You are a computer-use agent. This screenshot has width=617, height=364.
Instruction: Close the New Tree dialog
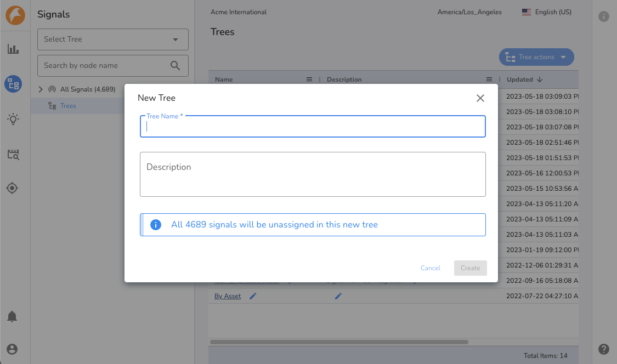coord(480,98)
